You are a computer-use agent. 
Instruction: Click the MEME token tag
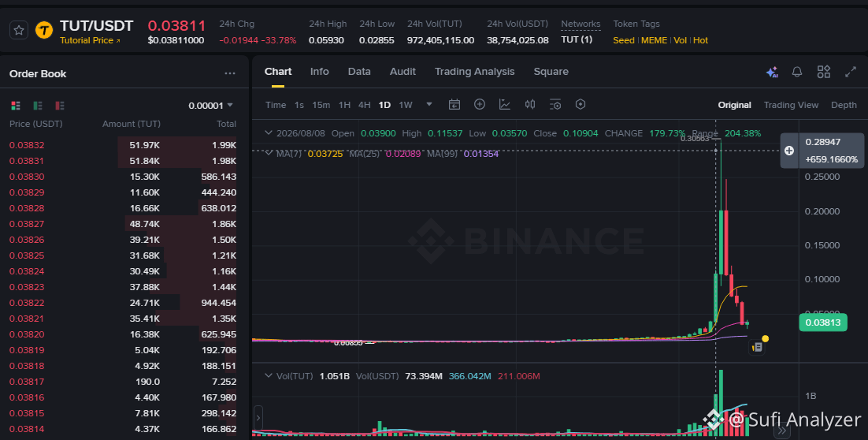654,40
